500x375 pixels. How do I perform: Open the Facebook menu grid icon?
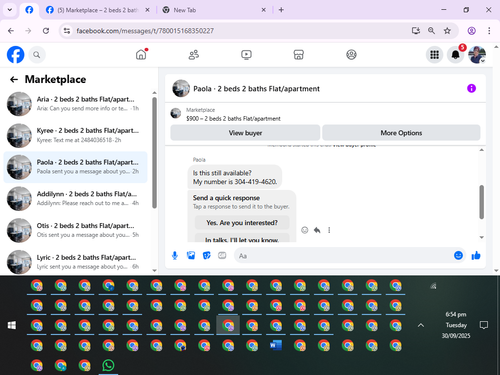click(x=434, y=55)
